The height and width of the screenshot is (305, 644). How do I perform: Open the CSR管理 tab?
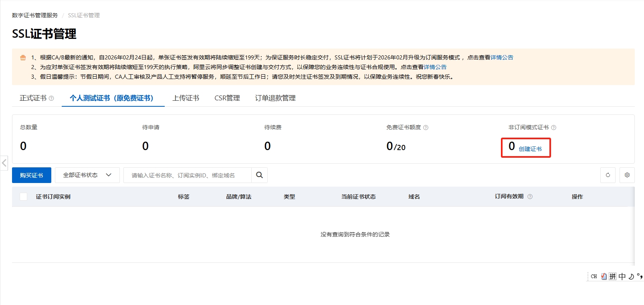coord(227,98)
